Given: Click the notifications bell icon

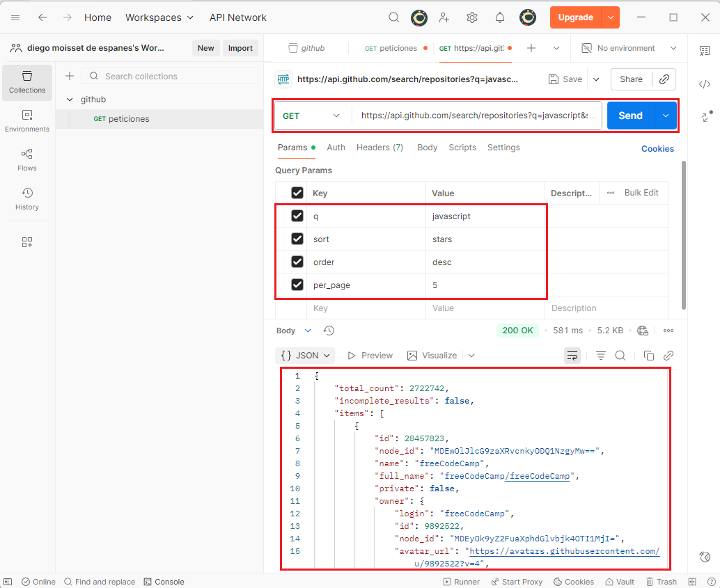Looking at the screenshot, I should click(x=499, y=17).
